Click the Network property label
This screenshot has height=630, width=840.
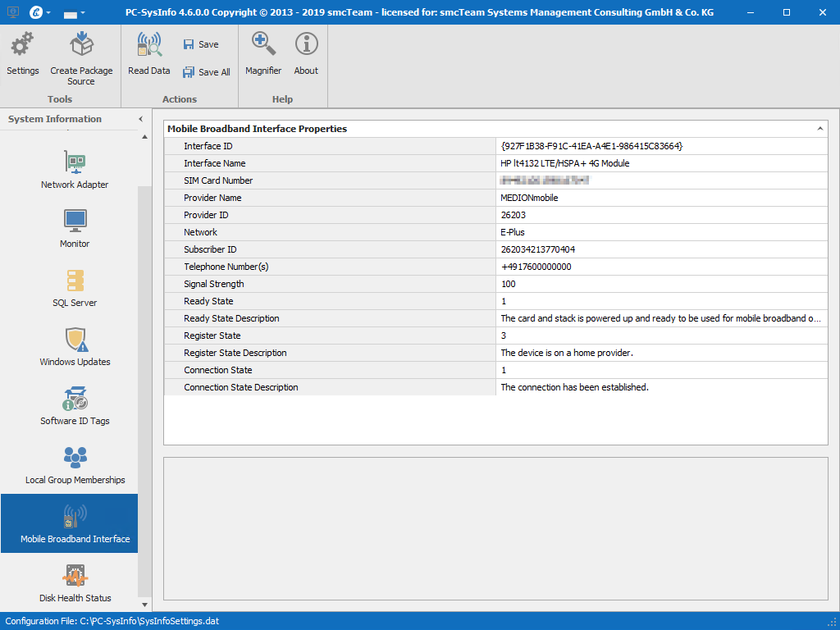pos(200,232)
